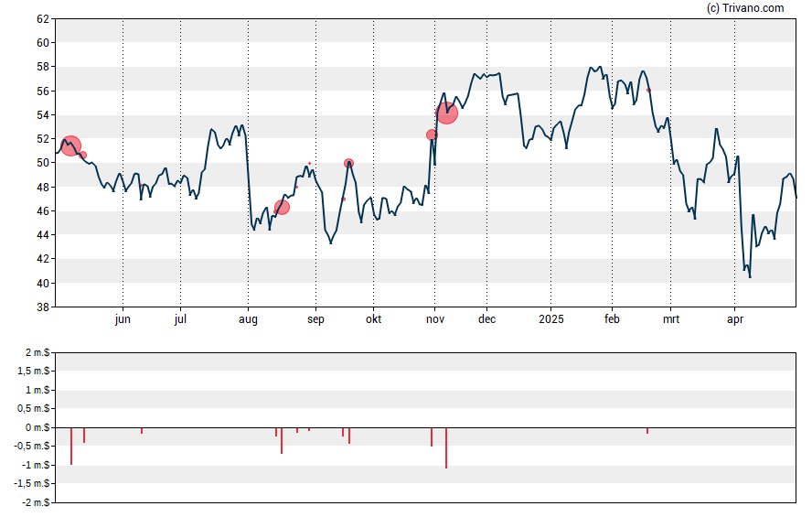Click the '-1 m.$' volume axis label
Screen dimensions: 812x517
36,465
